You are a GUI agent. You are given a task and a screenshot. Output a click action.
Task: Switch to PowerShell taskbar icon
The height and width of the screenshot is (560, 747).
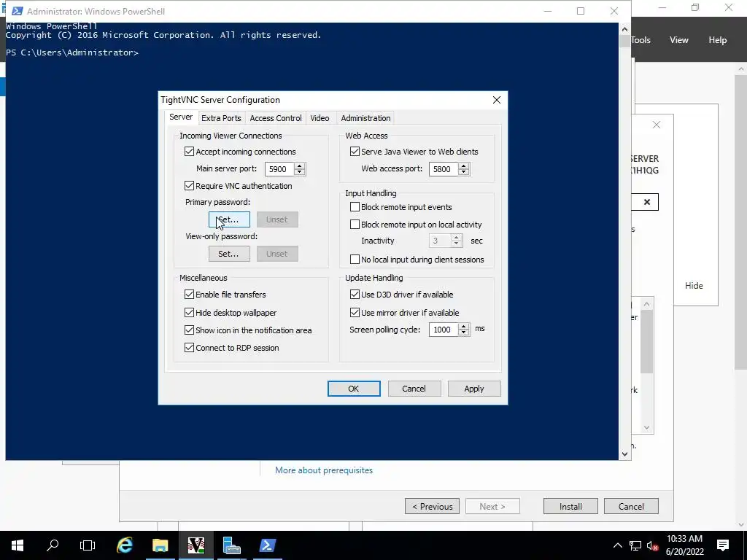pyautogui.click(x=267, y=545)
